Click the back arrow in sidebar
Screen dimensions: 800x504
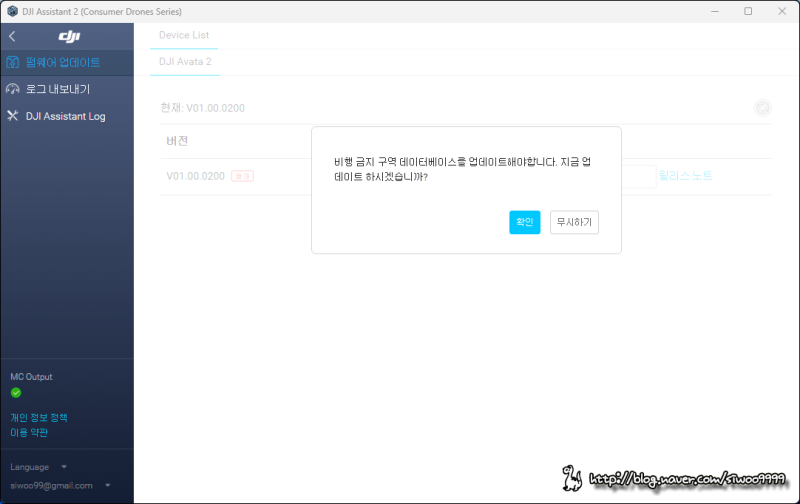[x=12, y=36]
